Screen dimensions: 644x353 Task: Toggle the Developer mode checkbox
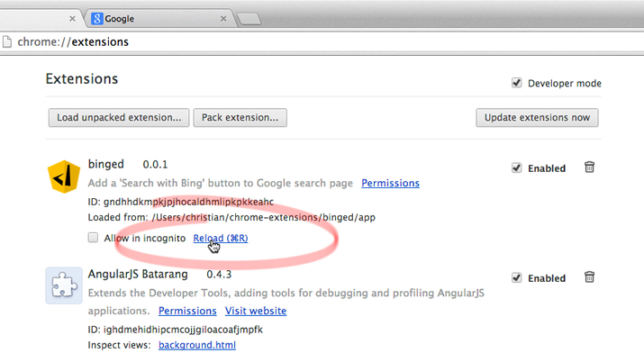517,83
